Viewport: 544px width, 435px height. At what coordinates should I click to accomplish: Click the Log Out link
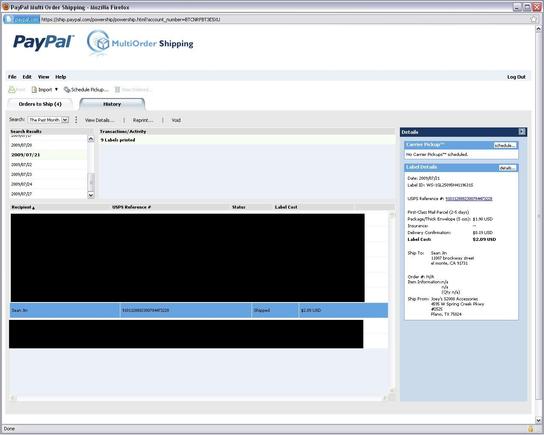pos(516,77)
